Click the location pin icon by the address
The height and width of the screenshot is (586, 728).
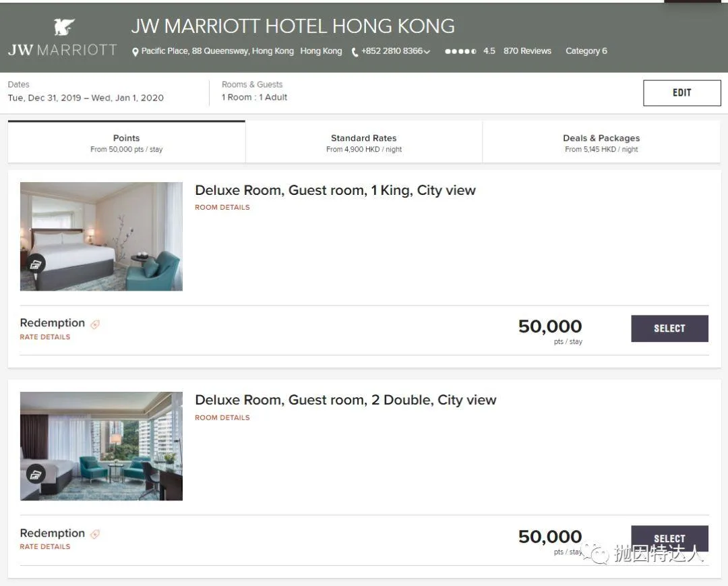pos(135,52)
